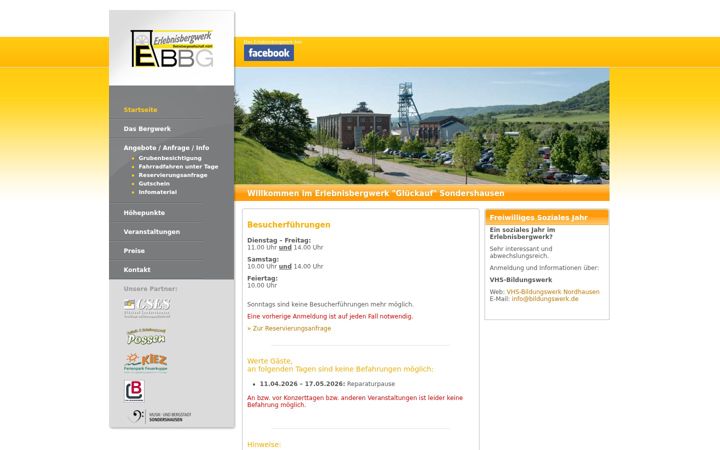Open Das Bergwerk menu item

[147, 129]
